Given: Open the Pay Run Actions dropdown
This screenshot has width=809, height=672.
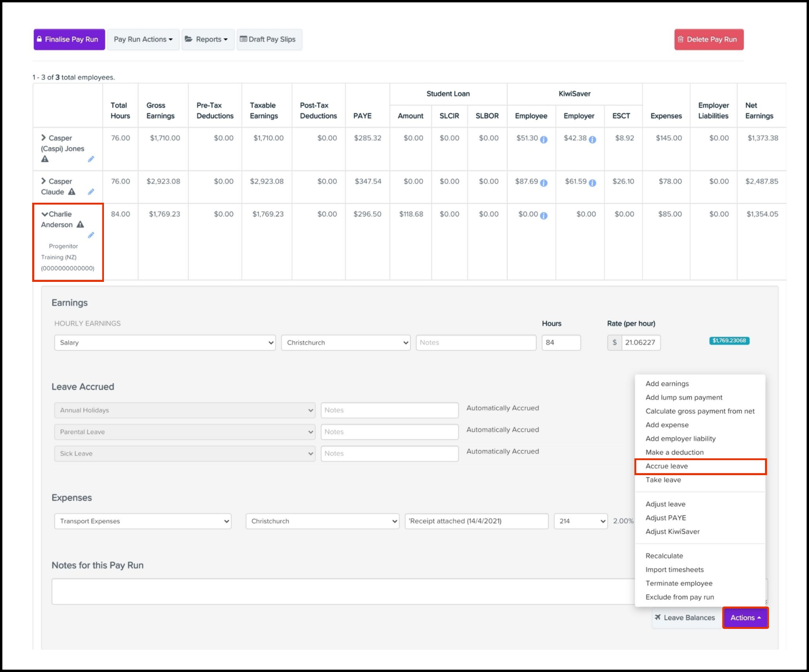Looking at the screenshot, I should (x=143, y=39).
